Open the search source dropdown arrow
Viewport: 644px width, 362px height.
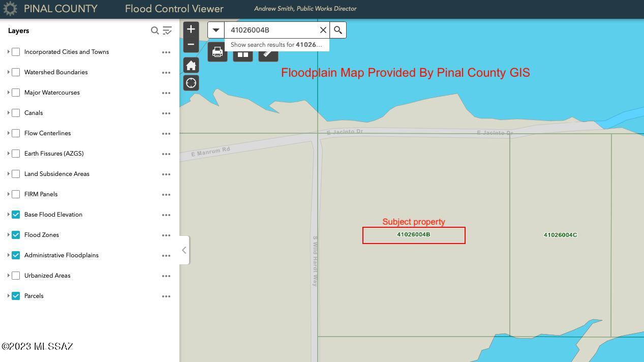pos(216,30)
